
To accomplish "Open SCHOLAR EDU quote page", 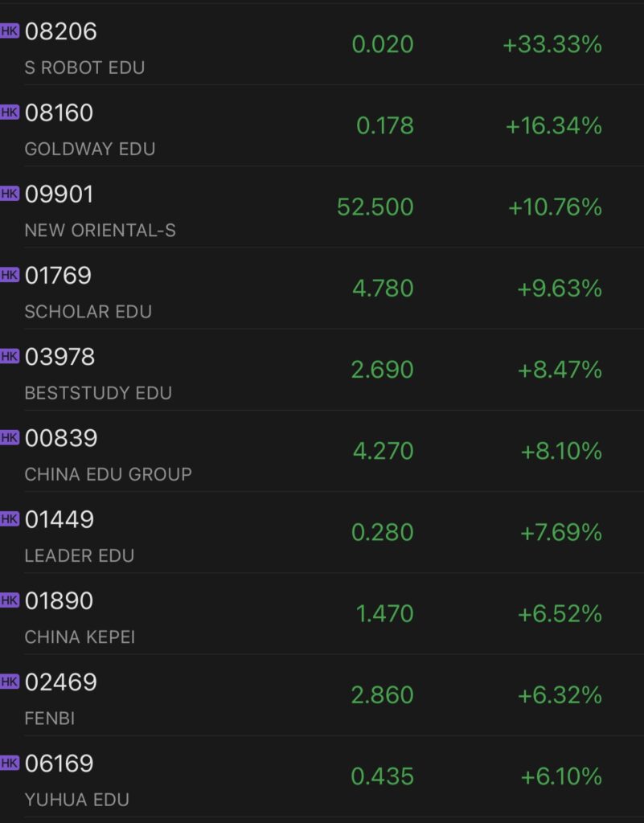I will coord(88,311).
